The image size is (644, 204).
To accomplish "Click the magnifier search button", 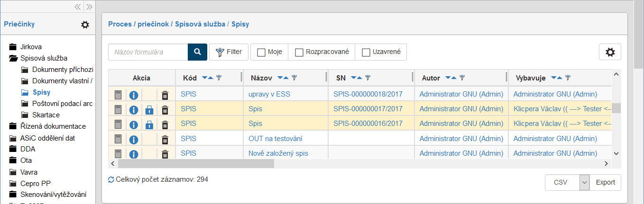I will pos(197,52).
